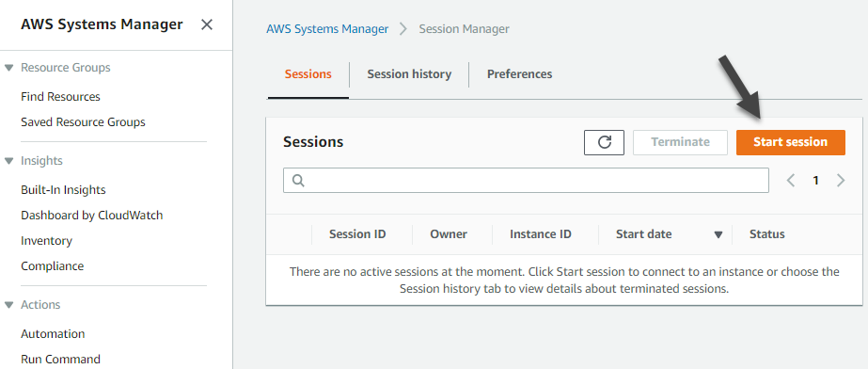Collapse the Resource Groups section

8,68
